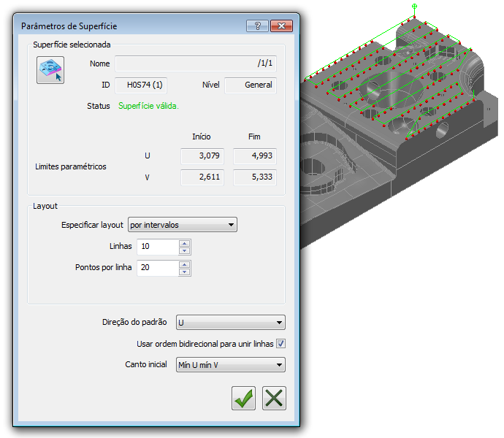The image size is (504, 438).
Task: Select the Nome text field
Action: (x=196, y=64)
